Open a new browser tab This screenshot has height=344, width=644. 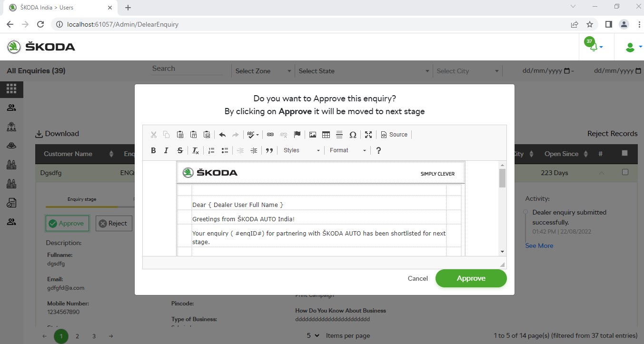click(128, 8)
